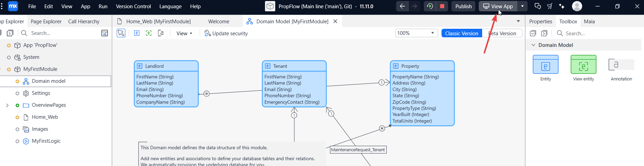Switch to Classic Version
The height and width of the screenshot is (166, 644).
[462, 33]
